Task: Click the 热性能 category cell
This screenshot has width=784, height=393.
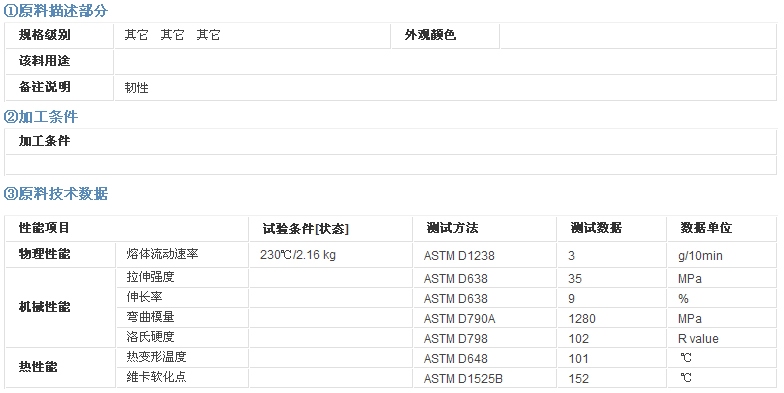Action: 60,368
